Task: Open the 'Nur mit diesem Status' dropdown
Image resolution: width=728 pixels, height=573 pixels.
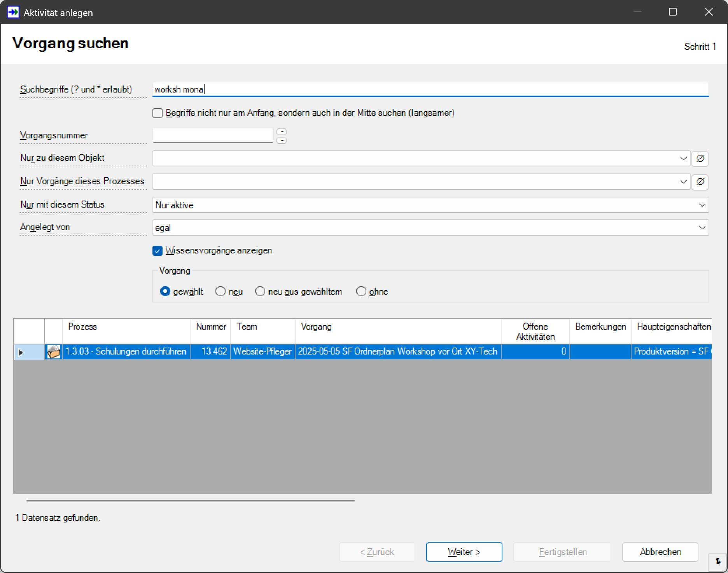Action: (702, 205)
